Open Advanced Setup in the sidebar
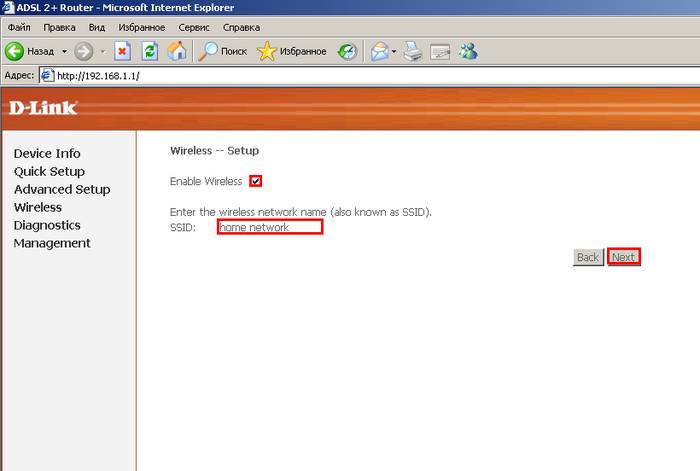This screenshot has height=471, width=700. 62,189
